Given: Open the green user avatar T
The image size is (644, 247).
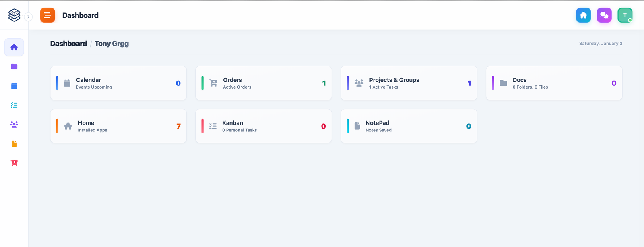Looking at the screenshot, I should coord(625,15).
